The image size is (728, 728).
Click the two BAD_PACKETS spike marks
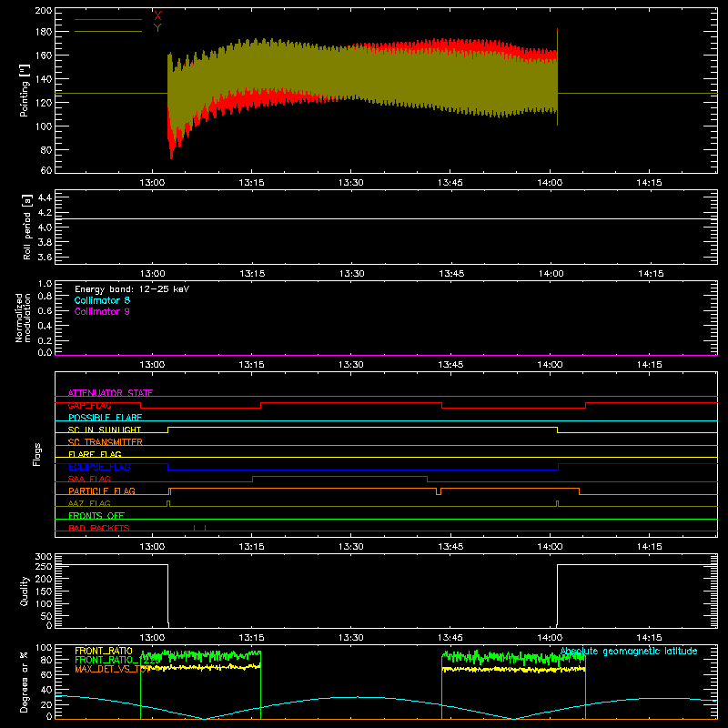coord(199,528)
